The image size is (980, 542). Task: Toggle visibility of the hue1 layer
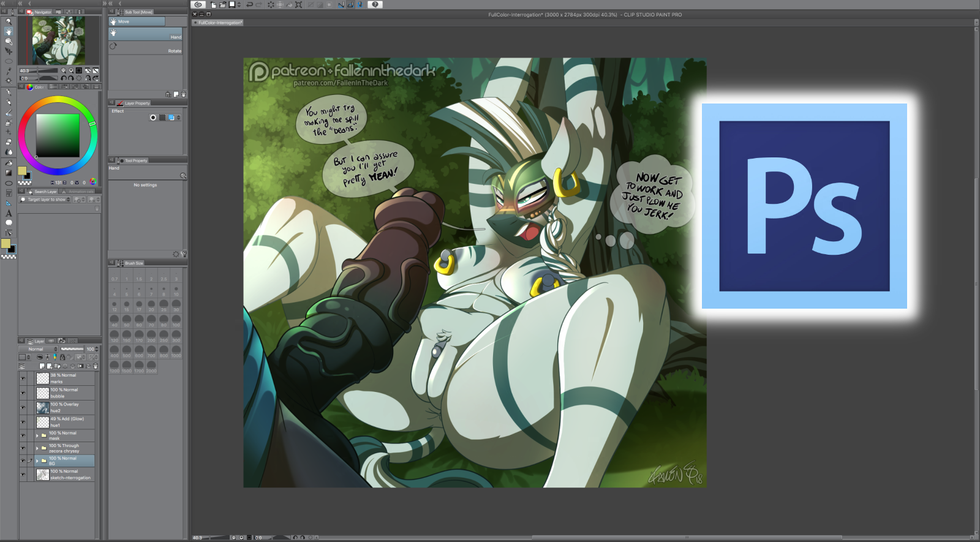[23, 422]
